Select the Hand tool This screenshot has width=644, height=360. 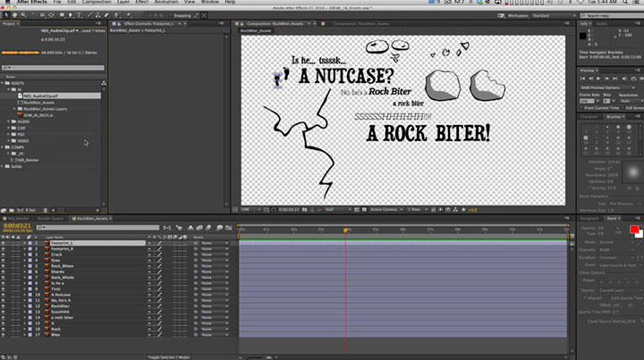[14, 15]
